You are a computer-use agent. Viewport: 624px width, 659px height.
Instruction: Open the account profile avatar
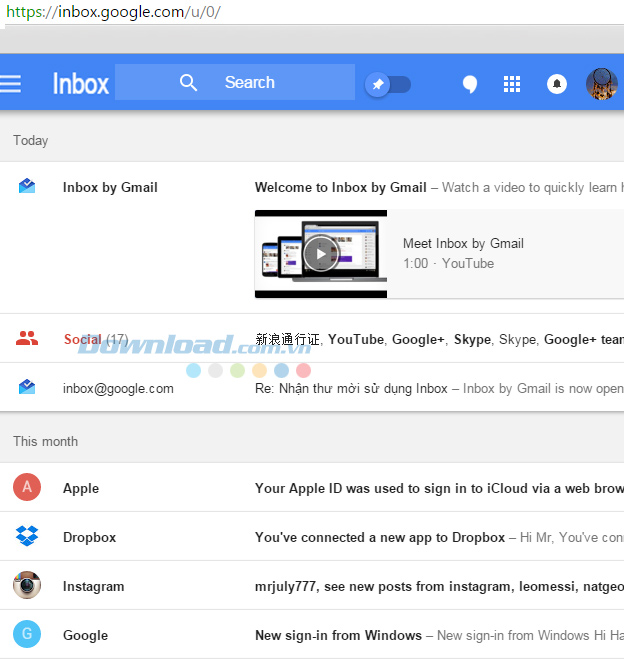coord(602,84)
